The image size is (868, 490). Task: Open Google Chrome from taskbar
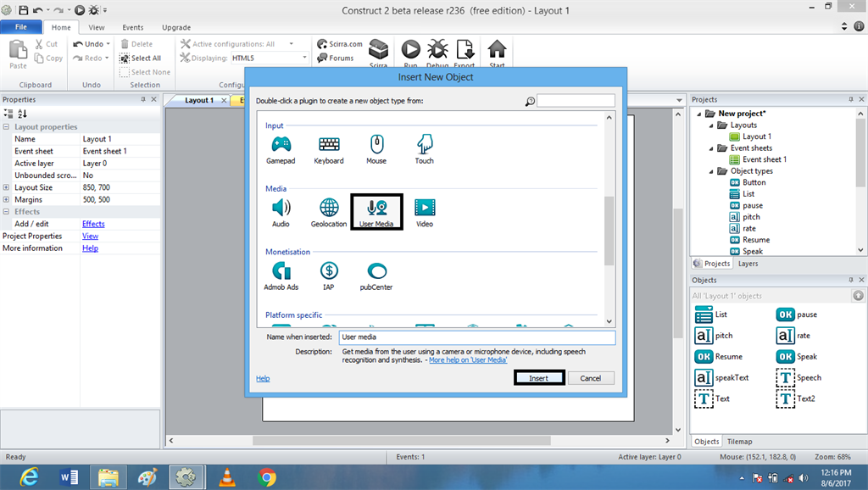(267, 477)
